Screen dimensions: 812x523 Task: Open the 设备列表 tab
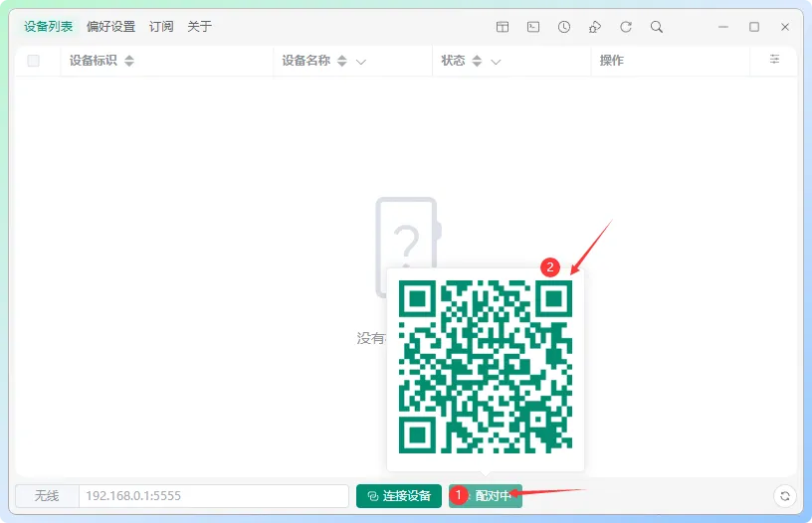48,27
